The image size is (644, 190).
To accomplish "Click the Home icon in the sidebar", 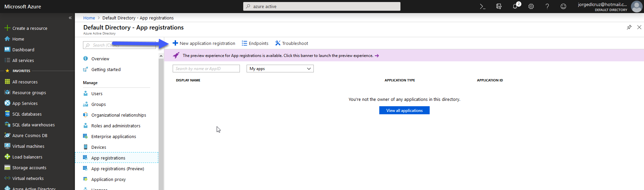I will click(x=7, y=39).
